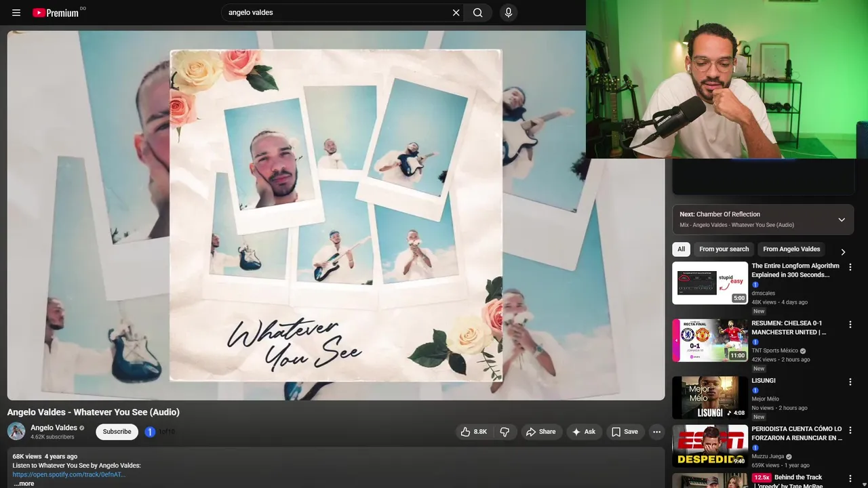Open the Spotify track link
The image size is (868, 488).
(68, 474)
